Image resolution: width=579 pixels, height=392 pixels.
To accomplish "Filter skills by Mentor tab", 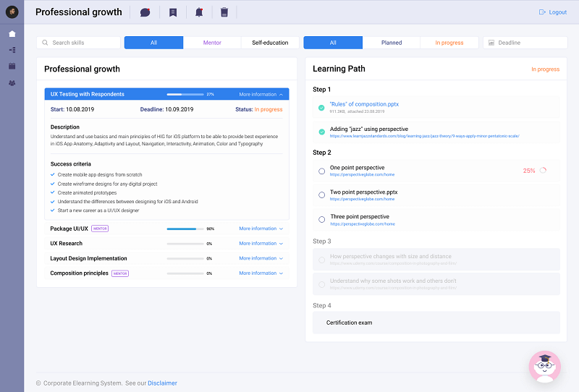I will click(x=212, y=43).
